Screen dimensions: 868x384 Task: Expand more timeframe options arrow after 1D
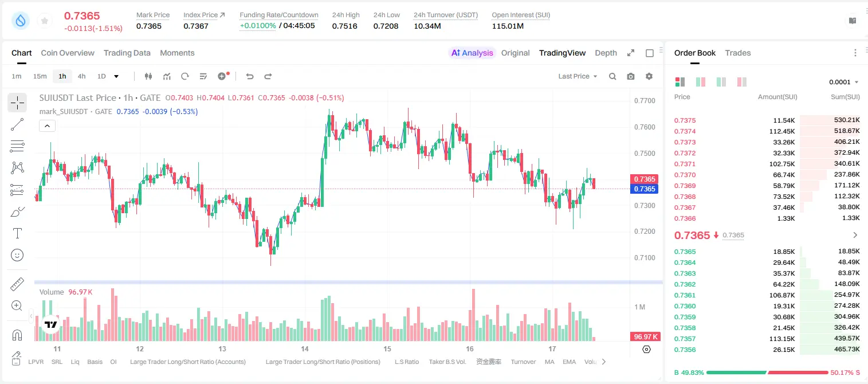point(116,76)
